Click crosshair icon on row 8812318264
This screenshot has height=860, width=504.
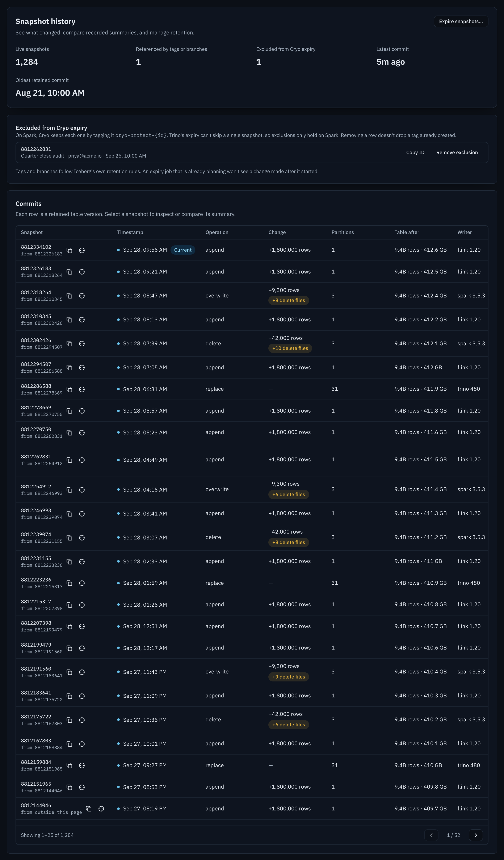click(82, 296)
